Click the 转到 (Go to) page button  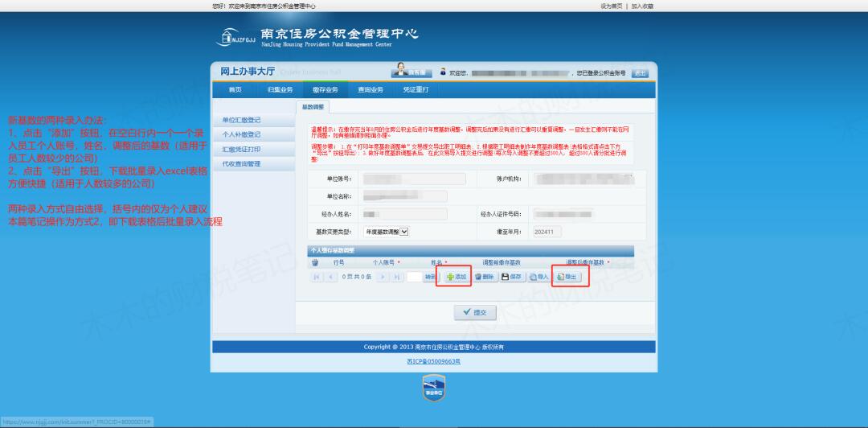click(430, 277)
